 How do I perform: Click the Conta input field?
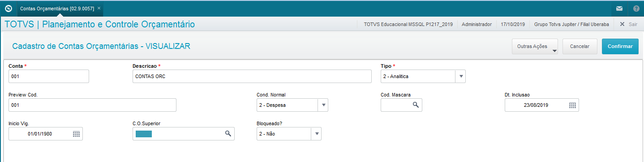coord(49,76)
